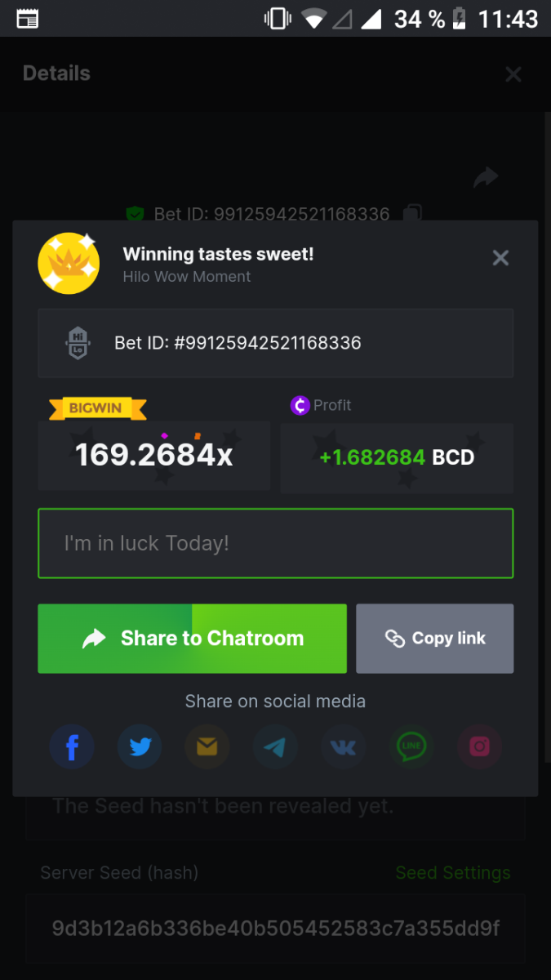
Task: Copy link to the bet
Action: [x=435, y=639]
